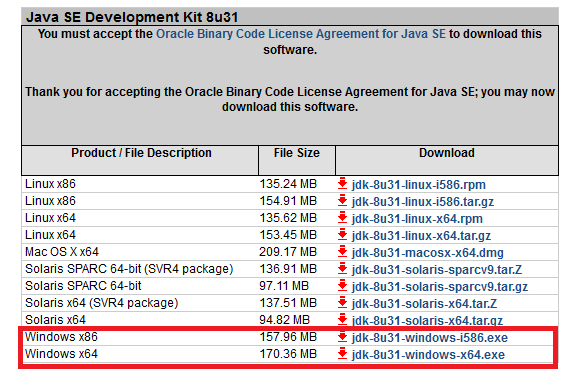Click the Download column header
Viewport: 577px width, 375px height.
[x=447, y=153]
